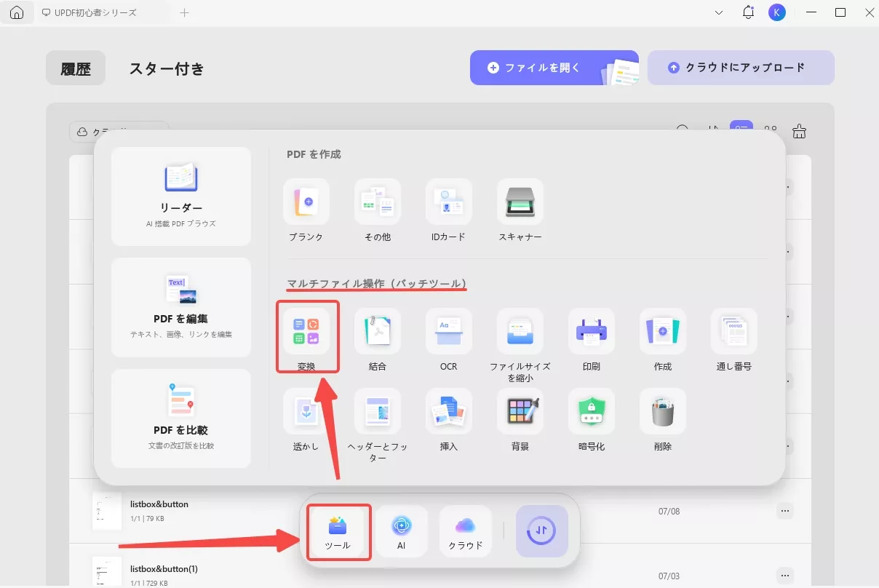Click the broom clean-up icon above the file list
The height and width of the screenshot is (588, 879).
[x=800, y=132]
